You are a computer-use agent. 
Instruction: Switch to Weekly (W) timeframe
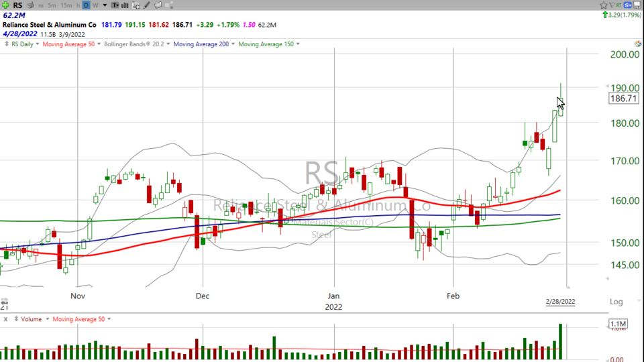click(95, 5)
